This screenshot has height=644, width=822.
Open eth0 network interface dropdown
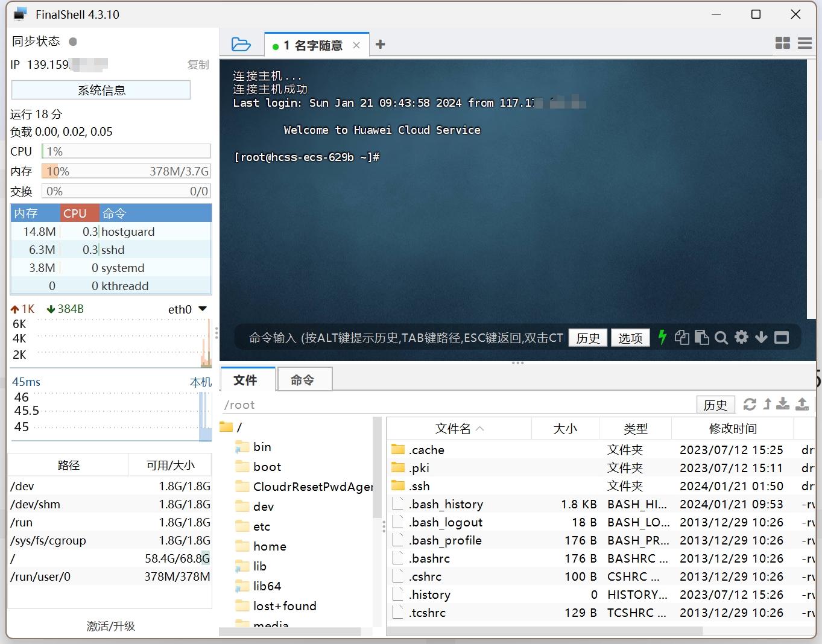click(203, 309)
